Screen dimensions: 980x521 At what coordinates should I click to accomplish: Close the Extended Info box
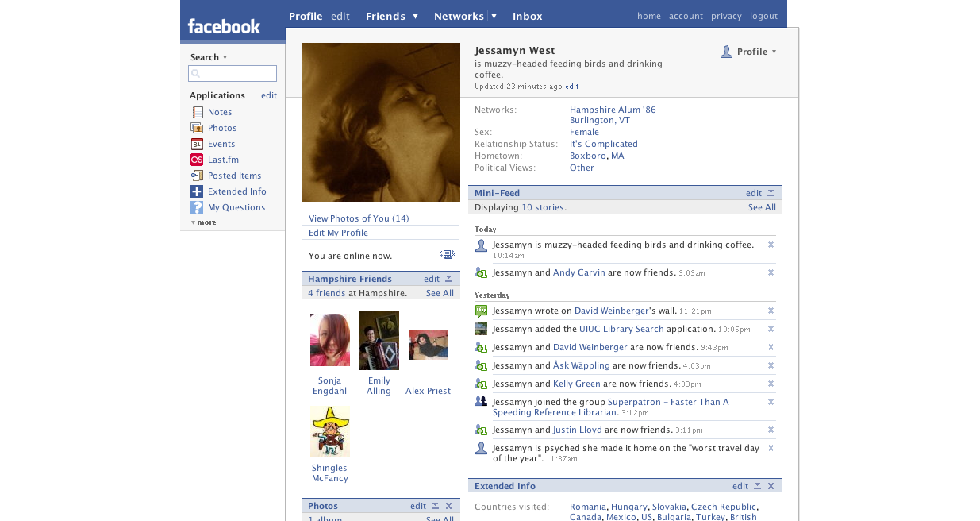click(771, 486)
